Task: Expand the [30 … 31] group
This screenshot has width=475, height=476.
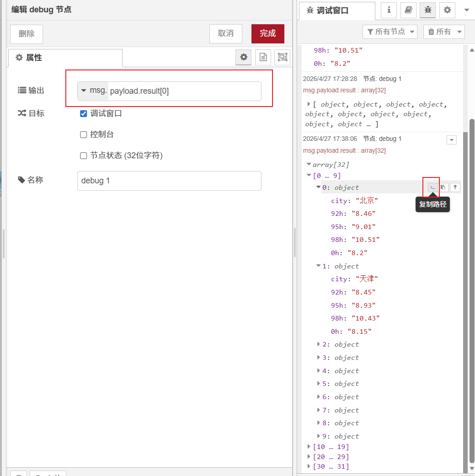Action: click(x=309, y=466)
